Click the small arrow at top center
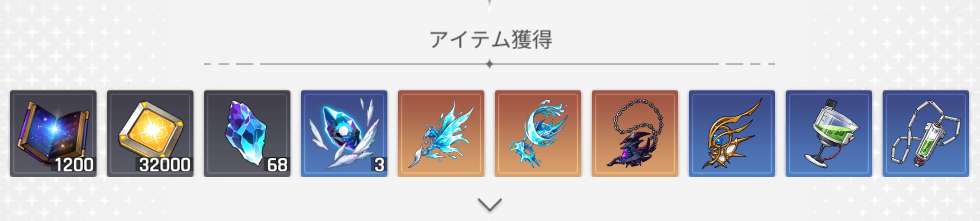980x221 pixels. point(490,2)
